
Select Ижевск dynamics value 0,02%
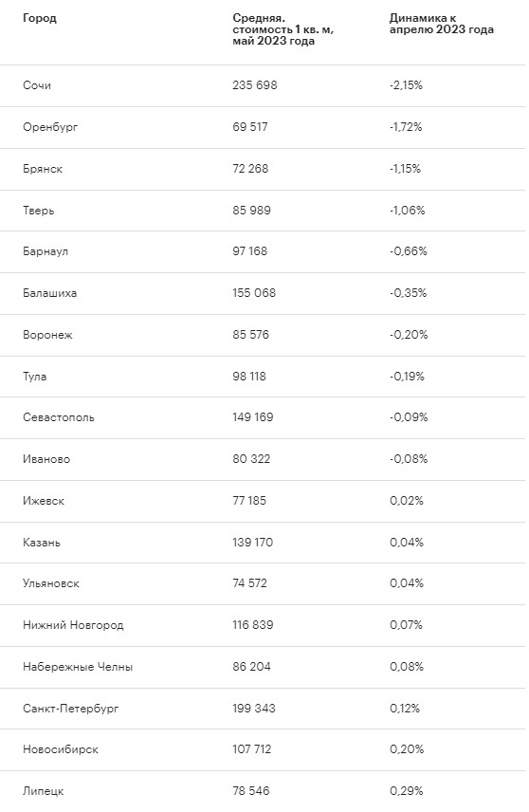407,501
